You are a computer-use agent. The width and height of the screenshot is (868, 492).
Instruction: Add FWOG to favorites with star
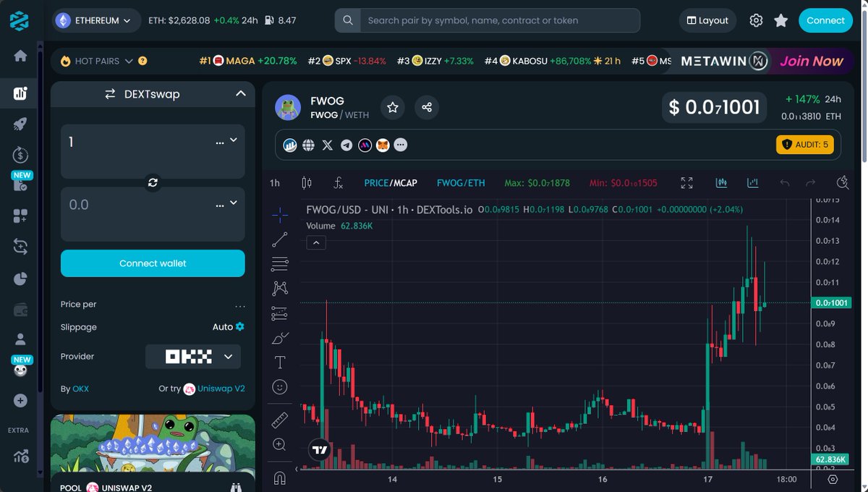pyautogui.click(x=393, y=107)
